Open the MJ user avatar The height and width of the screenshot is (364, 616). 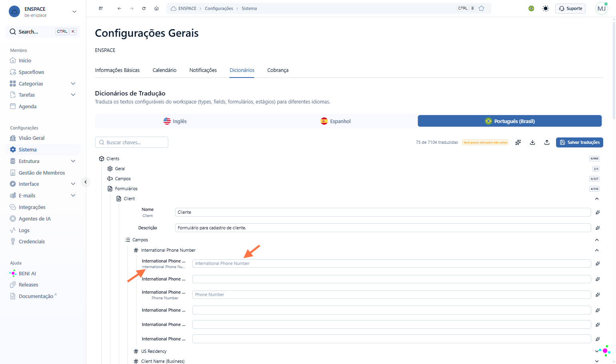(x=601, y=8)
